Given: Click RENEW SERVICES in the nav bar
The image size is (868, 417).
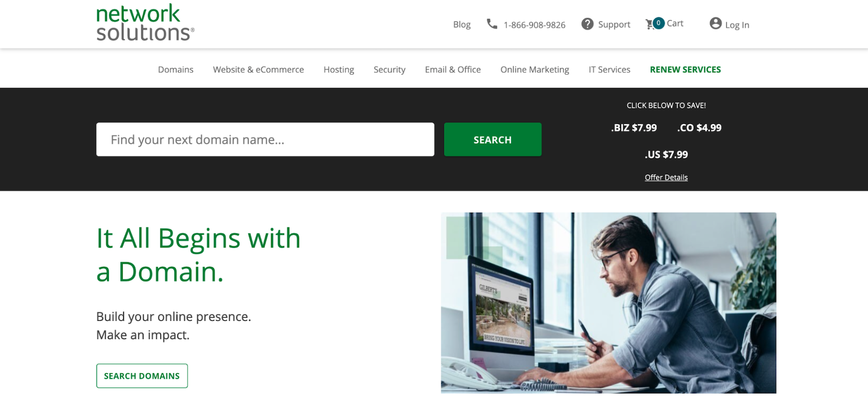Looking at the screenshot, I should coord(685,69).
